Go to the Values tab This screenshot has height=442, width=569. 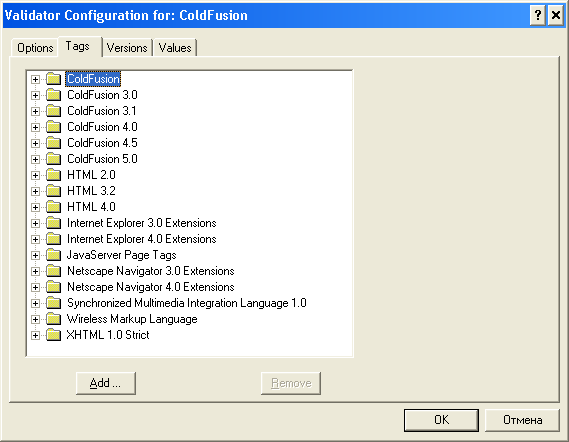coord(175,48)
